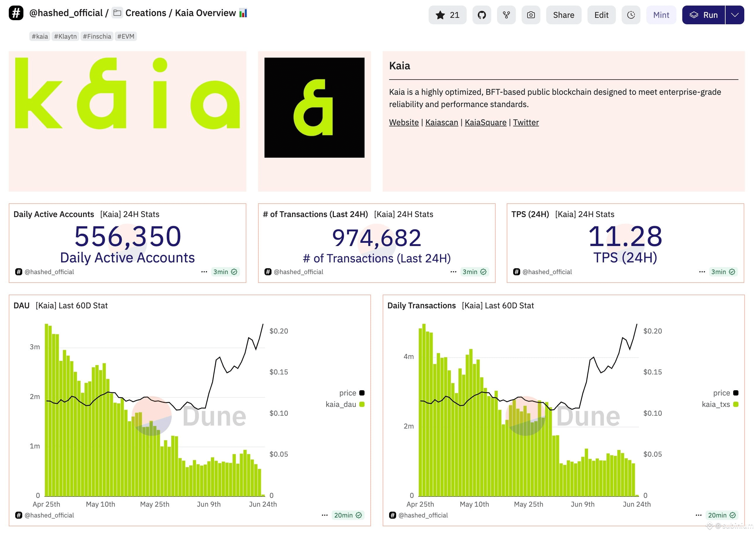Image resolution: width=756 pixels, height=533 pixels.
Task: Open options menu on Transactions 24H card
Action: coord(453,272)
